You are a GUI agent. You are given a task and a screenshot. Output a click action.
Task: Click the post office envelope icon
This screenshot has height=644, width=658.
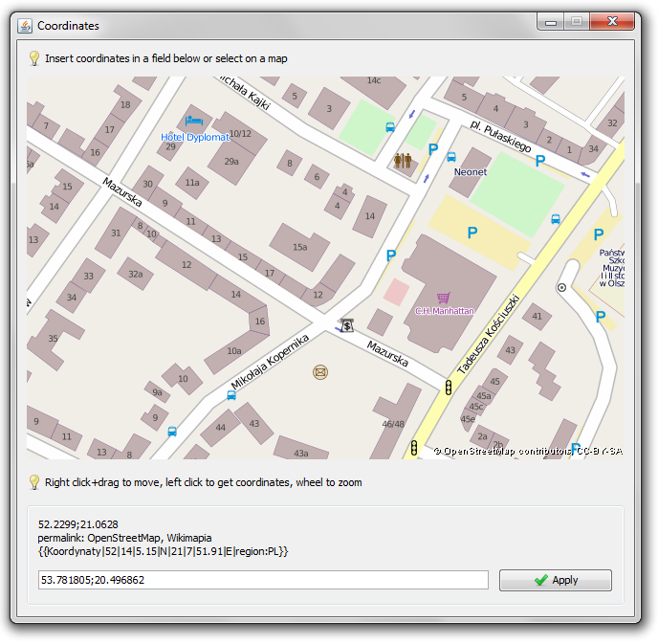pyautogui.click(x=320, y=372)
